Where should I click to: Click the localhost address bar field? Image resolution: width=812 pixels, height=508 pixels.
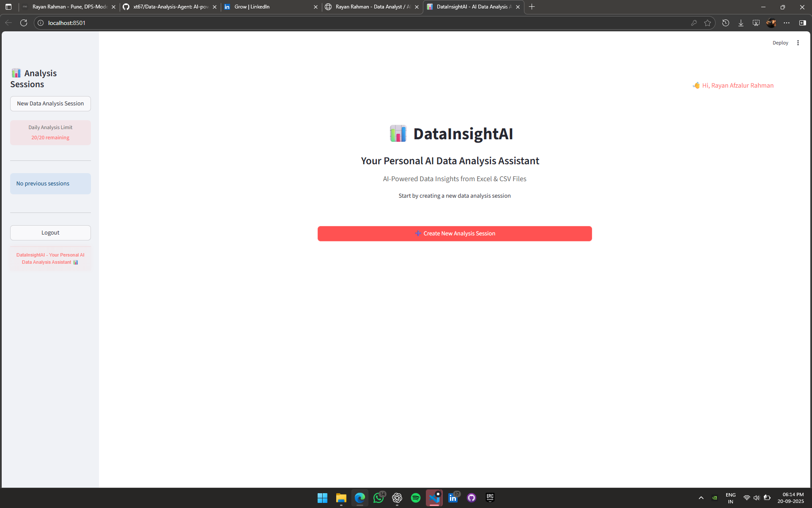click(338, 23)
